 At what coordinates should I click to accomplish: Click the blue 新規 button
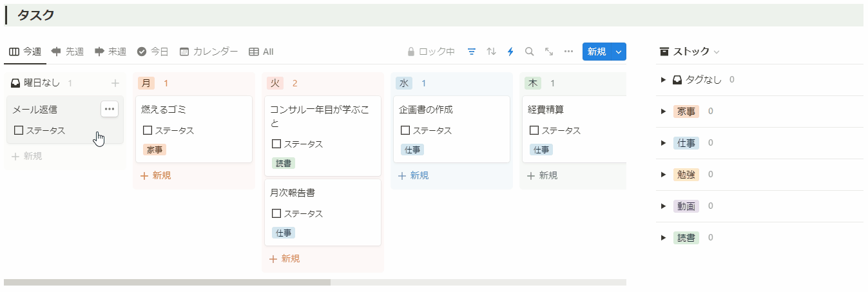coord(596,52)
